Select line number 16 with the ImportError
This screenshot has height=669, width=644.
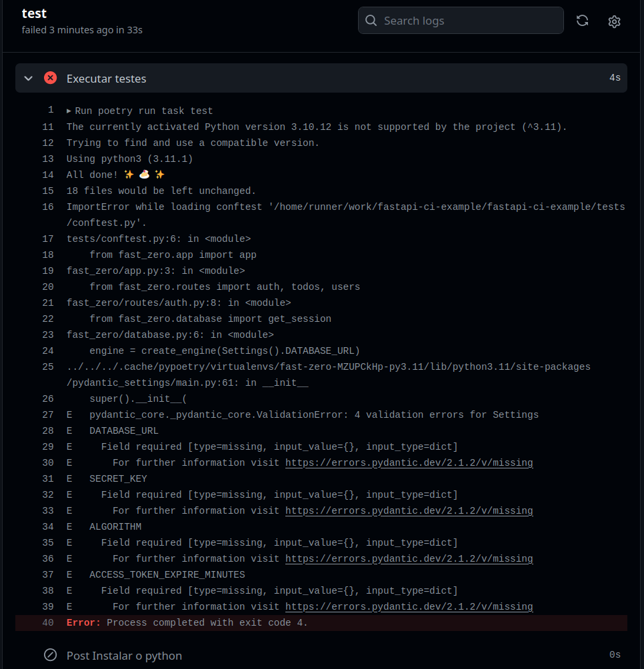click(x=47, y=207)
